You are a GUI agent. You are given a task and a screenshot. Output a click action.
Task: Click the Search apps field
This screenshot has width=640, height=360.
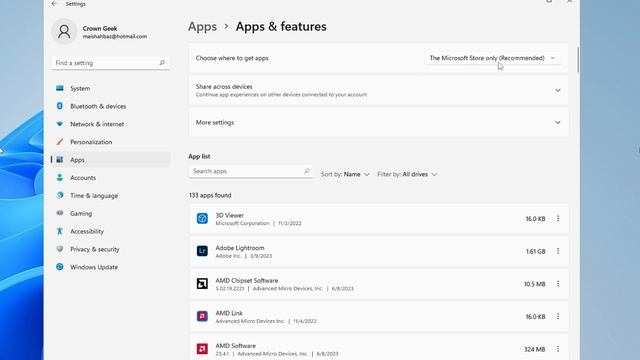coord(250,171)
